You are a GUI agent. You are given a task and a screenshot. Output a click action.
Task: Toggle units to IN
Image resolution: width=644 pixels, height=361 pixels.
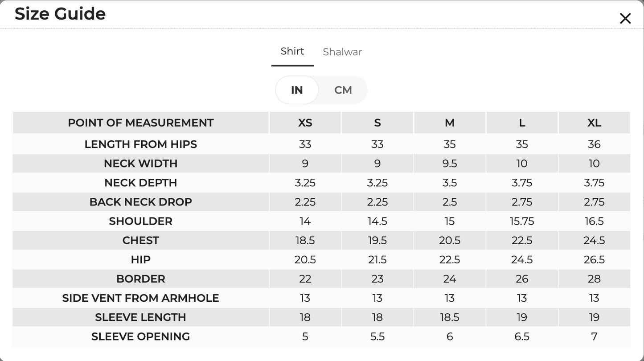(297, 90)
